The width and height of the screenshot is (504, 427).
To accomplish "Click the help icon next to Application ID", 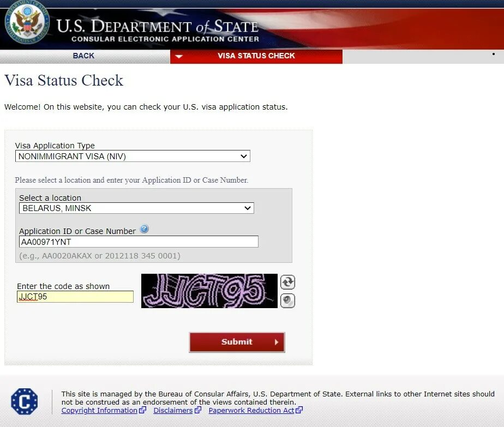I will coord(145,228).
